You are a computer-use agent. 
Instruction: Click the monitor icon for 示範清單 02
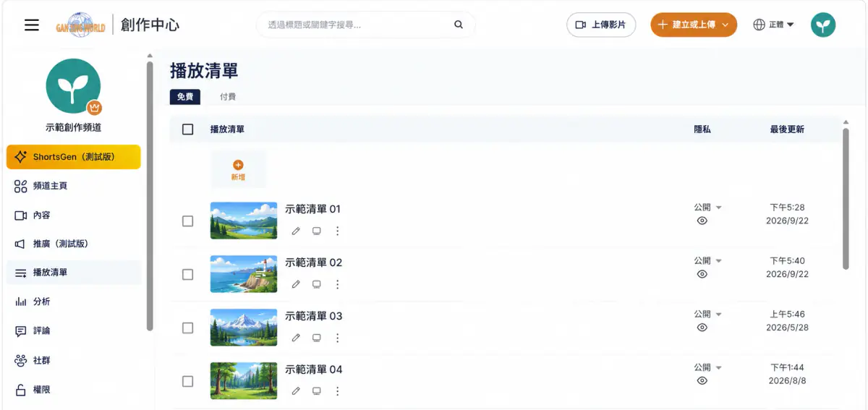(x=316, y=285)
